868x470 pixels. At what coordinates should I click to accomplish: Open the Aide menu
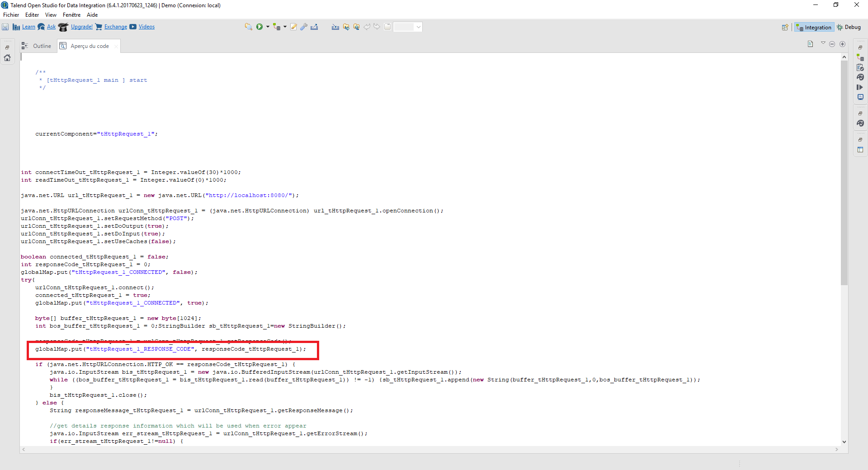[x=92, y=15]
